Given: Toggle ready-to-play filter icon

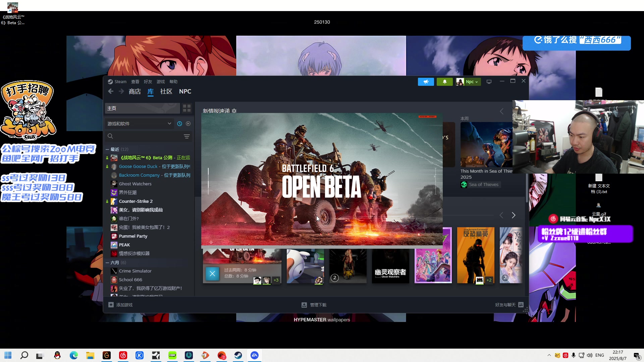Looking at the screenshot, I should pyautogui.click(x=188, y=124).
